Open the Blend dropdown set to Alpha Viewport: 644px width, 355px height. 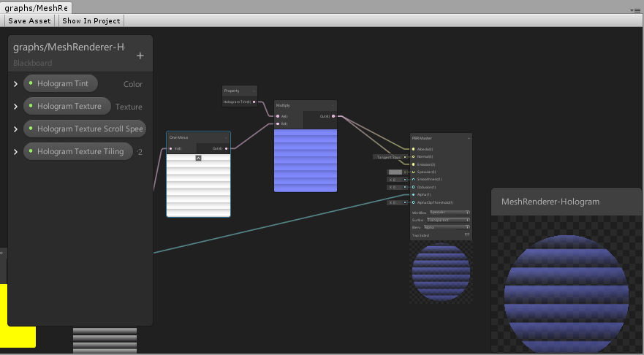[x=447, y=227]
